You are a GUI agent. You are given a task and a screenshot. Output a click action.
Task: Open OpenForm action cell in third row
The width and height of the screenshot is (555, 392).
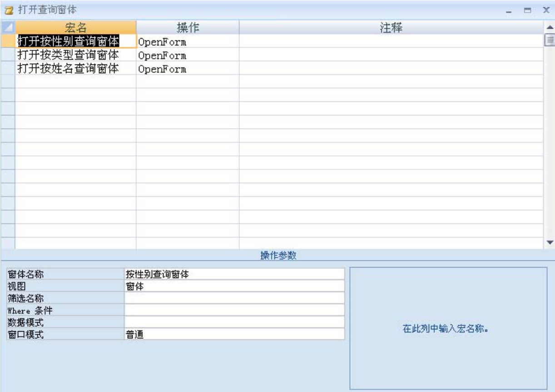pos(187,69)
